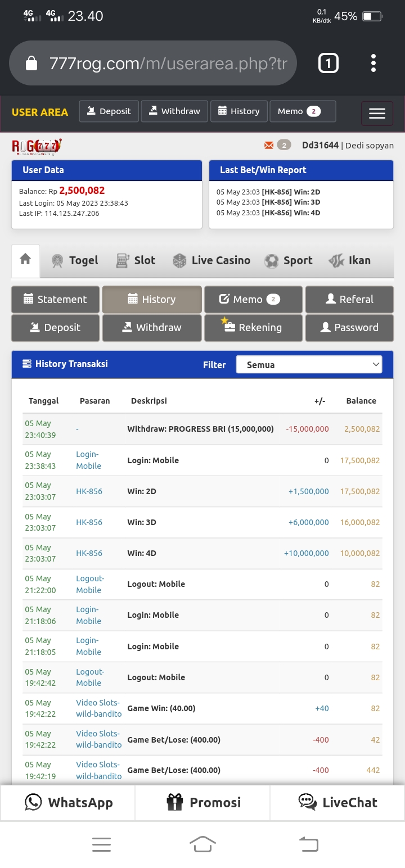This screenshot has height=868, width=405.
Task: Open the Promosi gift button
Action: pos(203,802)
